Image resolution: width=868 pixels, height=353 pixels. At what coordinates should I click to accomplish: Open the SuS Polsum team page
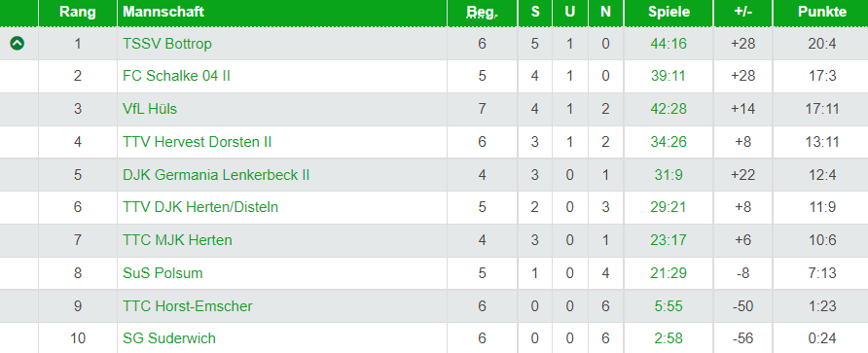(x=163, y=273)
